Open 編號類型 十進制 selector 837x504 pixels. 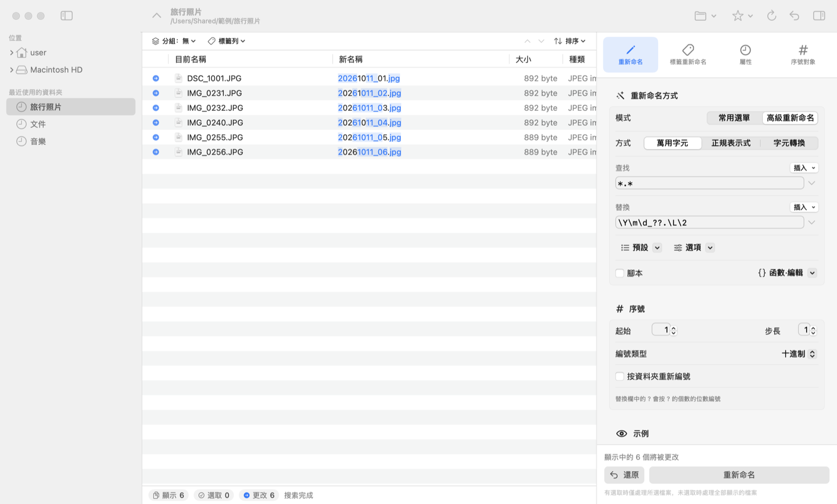point(799,354)
